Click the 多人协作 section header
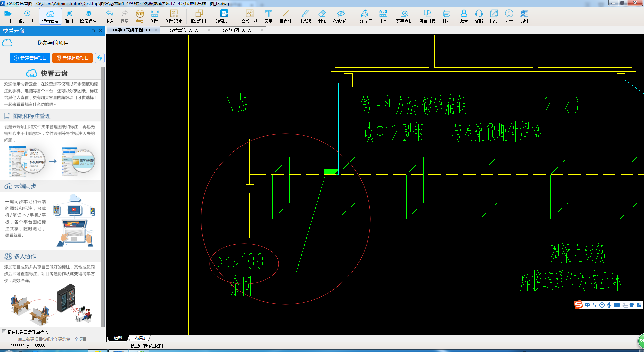Image resolution: width=644 pixels, height=352 pixels. (50, 256)
